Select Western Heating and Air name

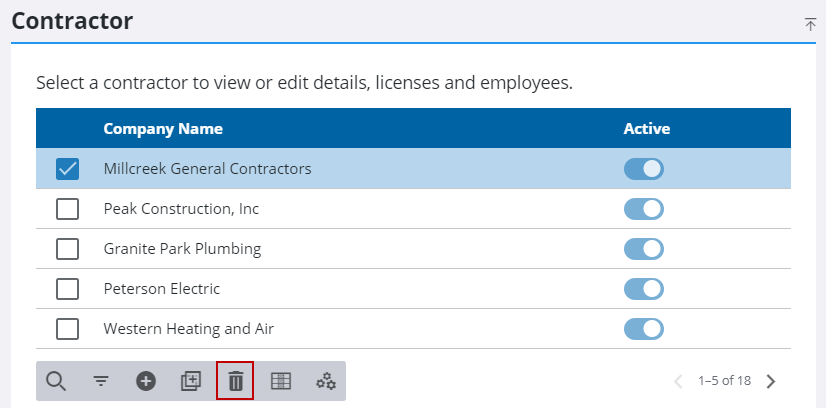pos(189,329)
